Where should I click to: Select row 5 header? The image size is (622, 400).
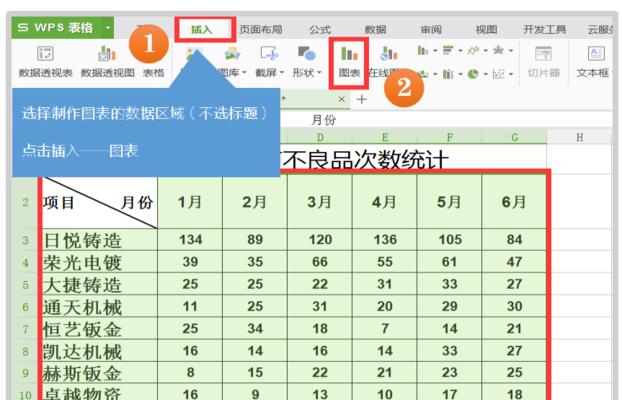point(25,285)
